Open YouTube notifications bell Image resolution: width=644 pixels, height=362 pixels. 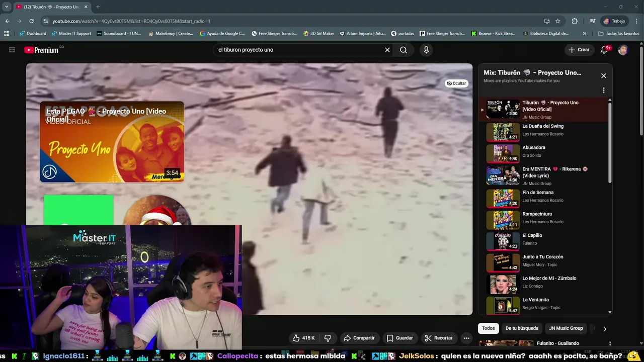[604, 50]
